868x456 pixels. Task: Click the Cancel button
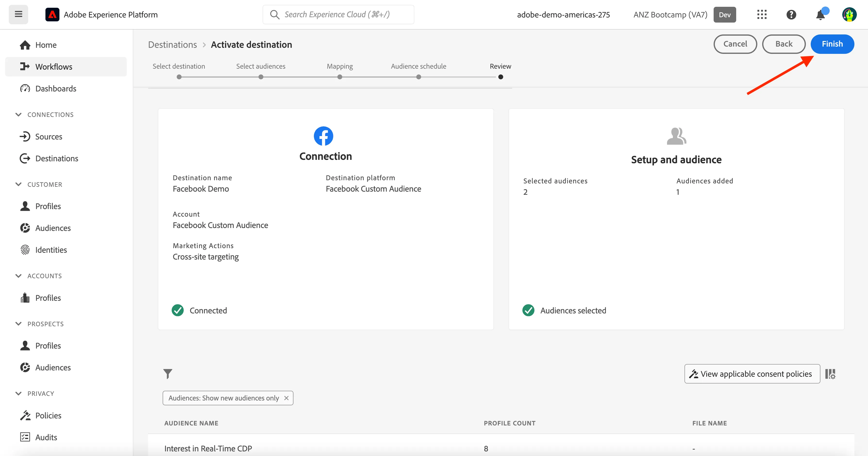pos(735,44)
